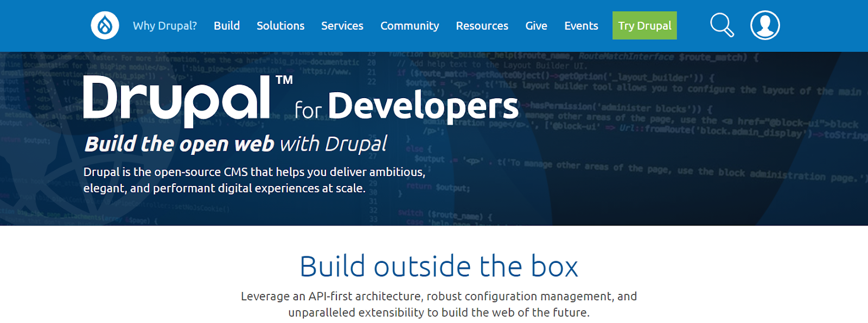
Task: Click the green Try Drupal button
Action: coord(644,25)
